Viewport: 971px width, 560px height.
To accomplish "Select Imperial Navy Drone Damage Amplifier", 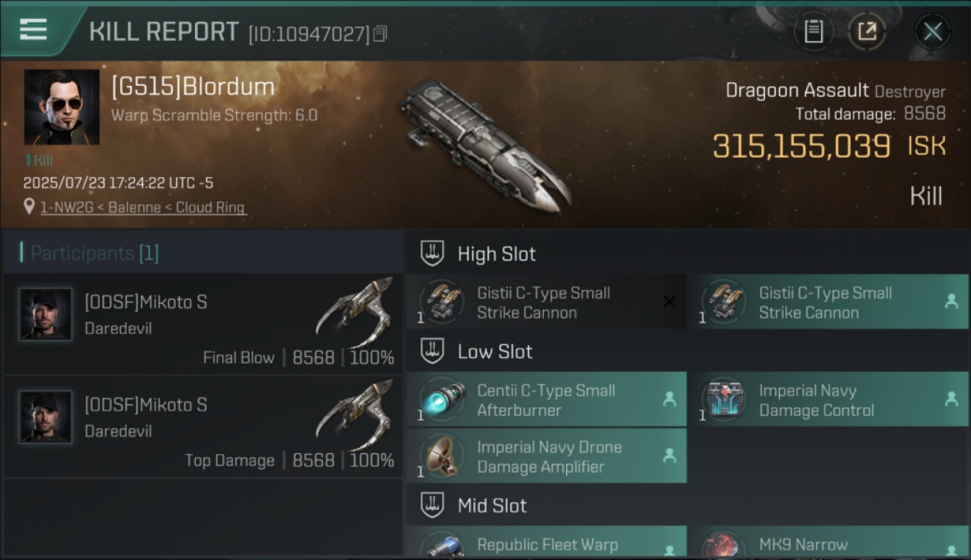I will coord(546,455).
